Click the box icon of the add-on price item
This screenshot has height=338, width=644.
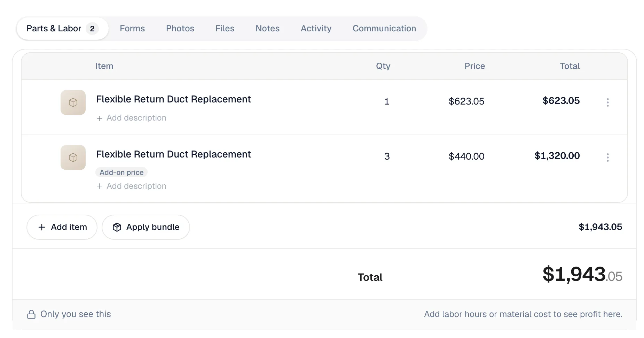point(73,158)
